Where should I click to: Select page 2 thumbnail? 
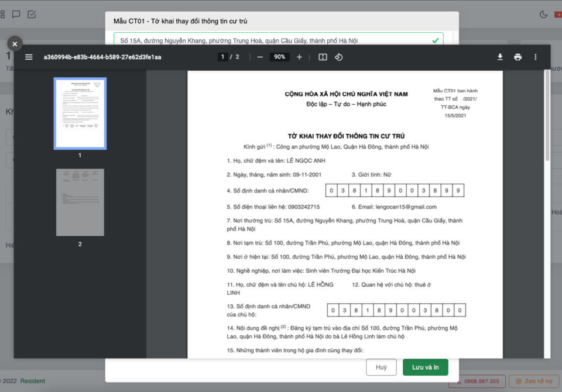(80, 202)
